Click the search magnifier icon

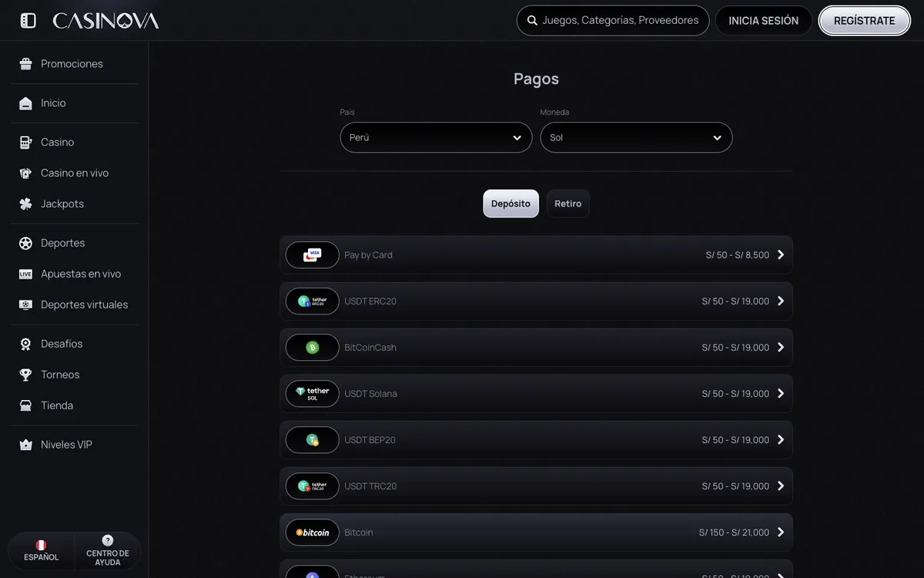coord(532,21)
